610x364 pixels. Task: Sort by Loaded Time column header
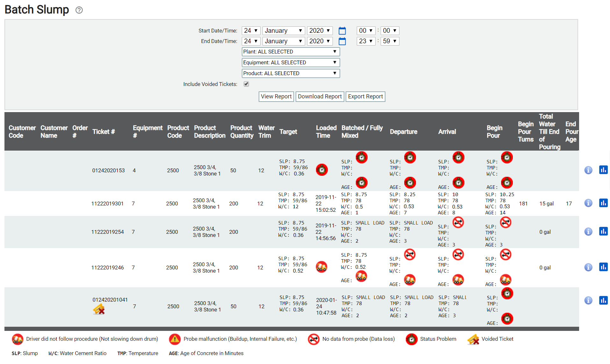click(326, 132)
